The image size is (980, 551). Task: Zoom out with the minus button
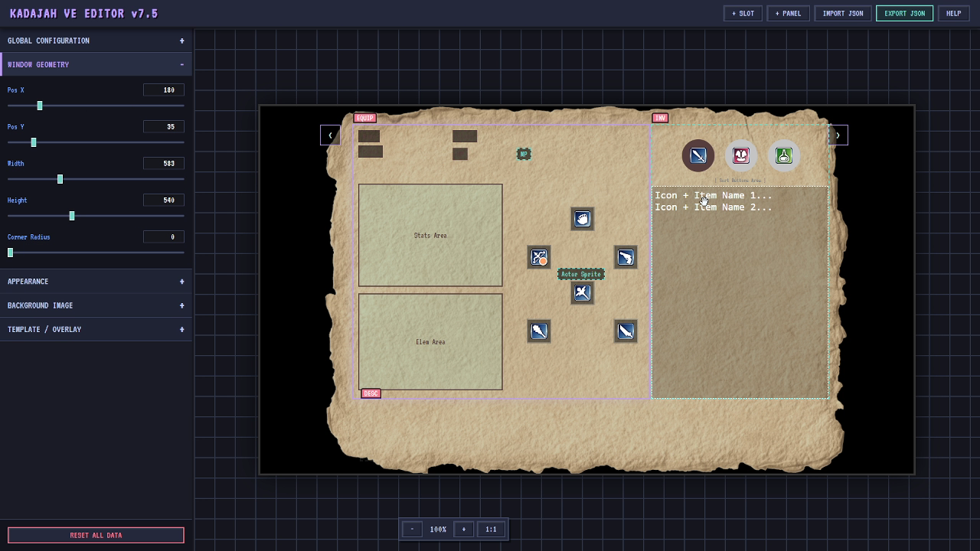tap(412, 529)
